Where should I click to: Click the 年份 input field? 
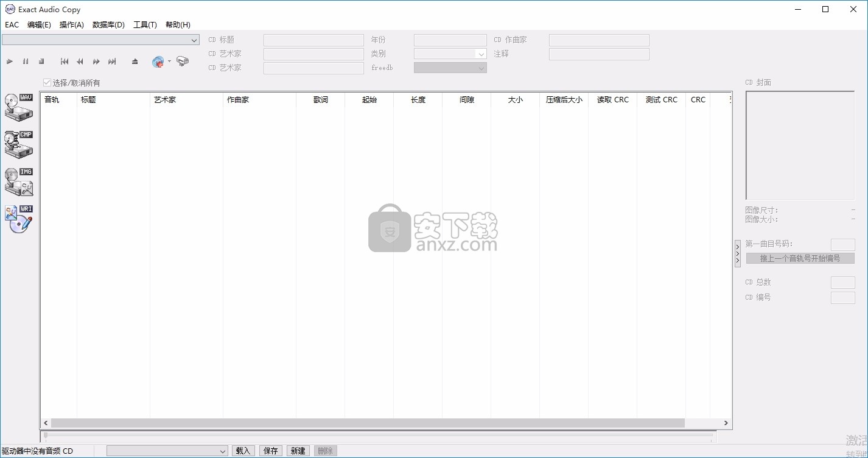click(450, 40)
